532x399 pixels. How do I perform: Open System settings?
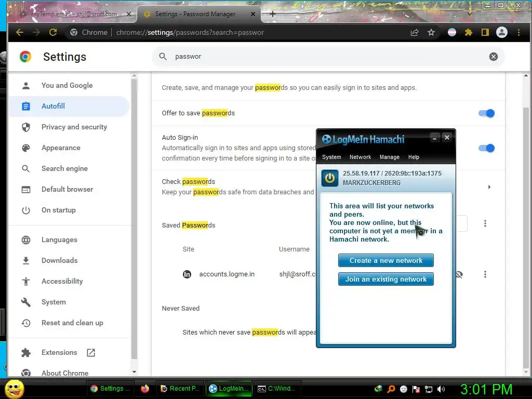coord(69,302)
